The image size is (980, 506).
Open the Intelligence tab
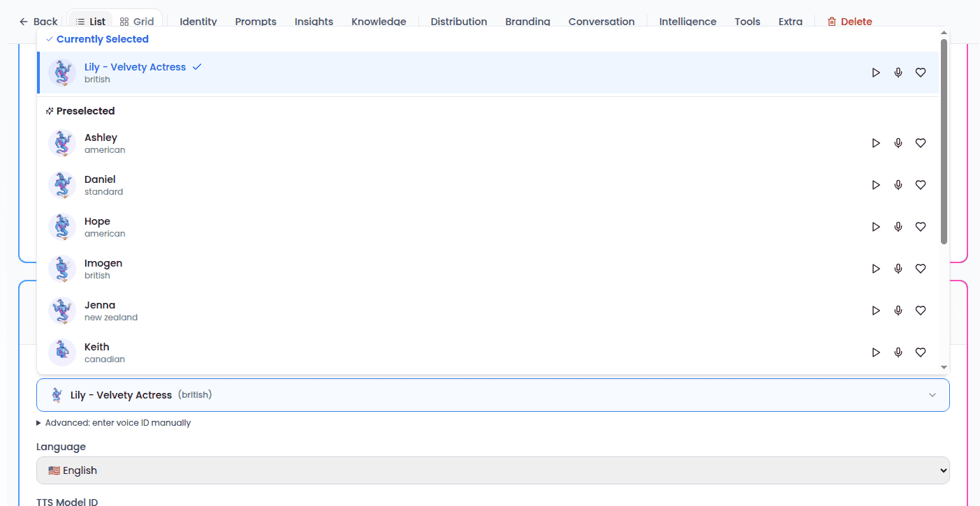pos(688,22)
